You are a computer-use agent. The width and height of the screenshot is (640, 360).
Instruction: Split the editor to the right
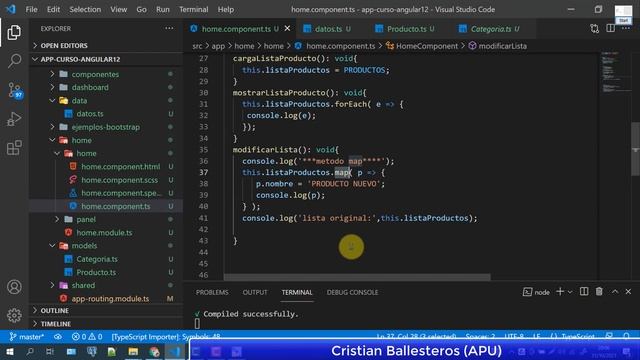click(610, 29)
